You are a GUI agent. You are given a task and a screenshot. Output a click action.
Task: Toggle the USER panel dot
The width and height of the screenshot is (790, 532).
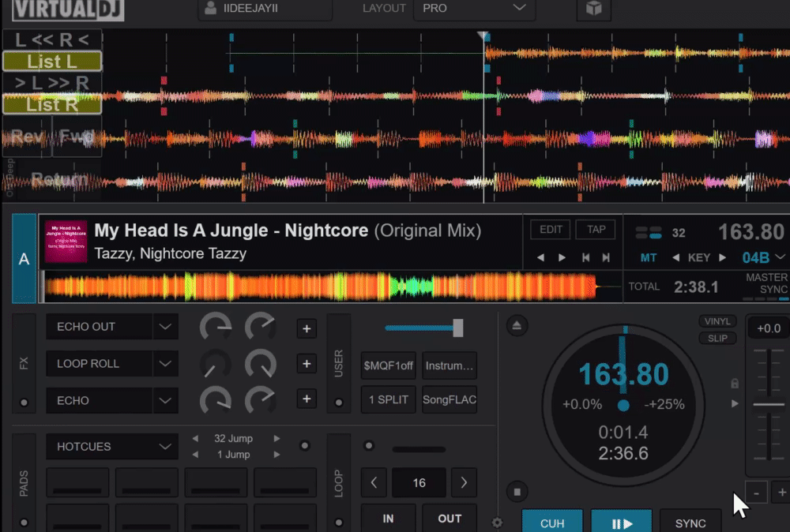tap(339, 403)
